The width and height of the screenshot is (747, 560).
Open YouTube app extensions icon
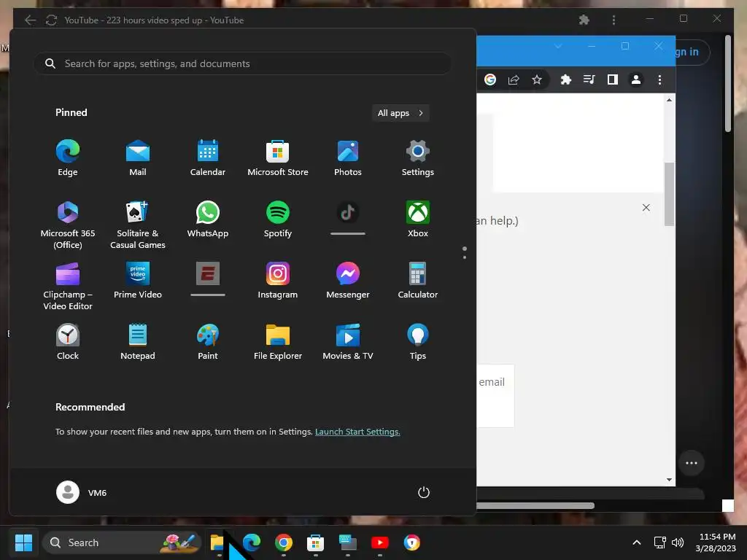pyautogui.click(x=584, y=20)
